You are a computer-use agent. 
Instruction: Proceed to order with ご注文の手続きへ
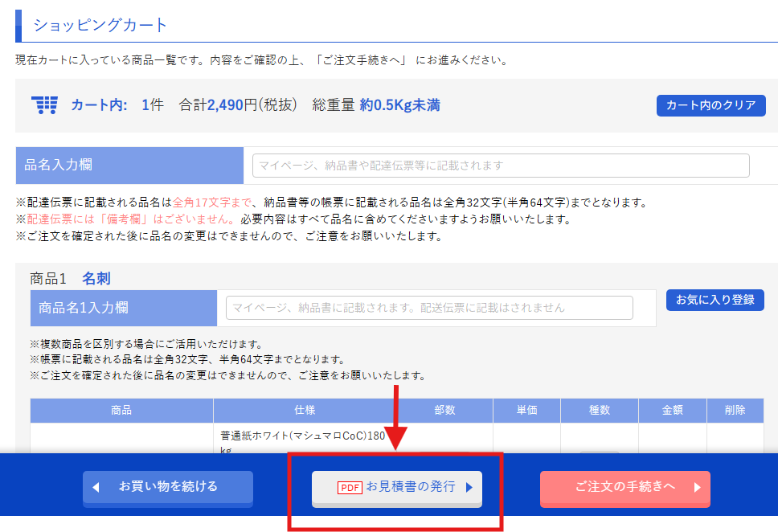pos(624,487)
